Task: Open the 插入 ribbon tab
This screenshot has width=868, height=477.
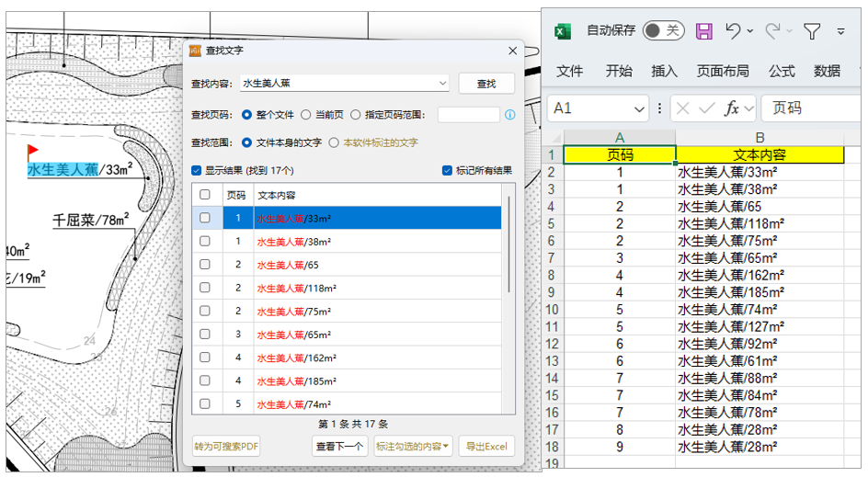Action: [664, 71]
